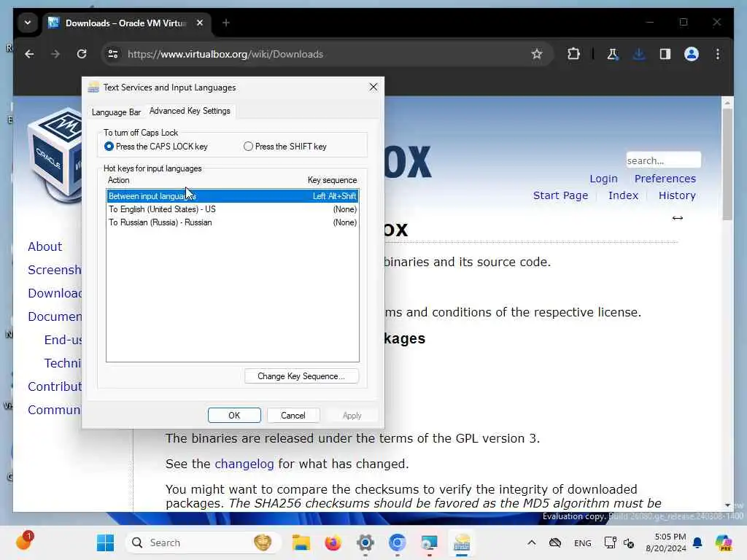Switch to the Chromium browser taskbar icon

click(x=398, y=542)
